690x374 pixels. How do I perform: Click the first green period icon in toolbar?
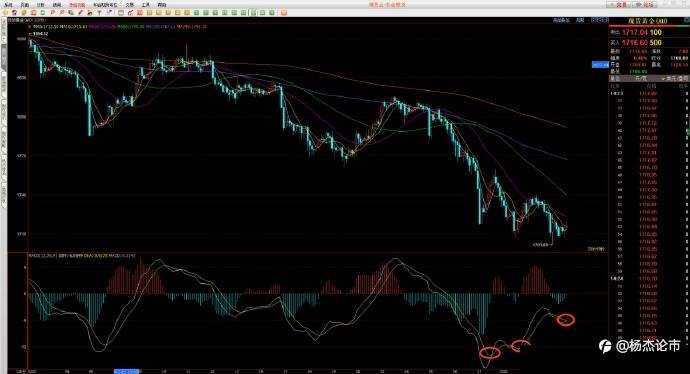pos(196,13)
